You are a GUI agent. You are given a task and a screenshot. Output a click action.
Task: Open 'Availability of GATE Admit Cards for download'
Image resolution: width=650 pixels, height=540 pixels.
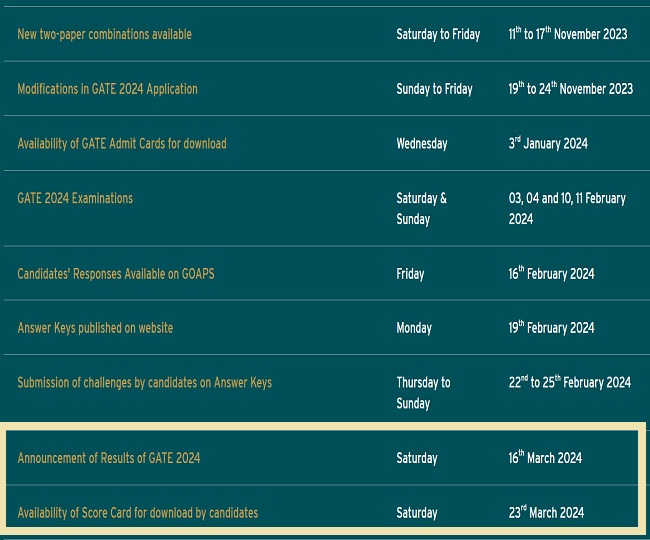(121, 144)
